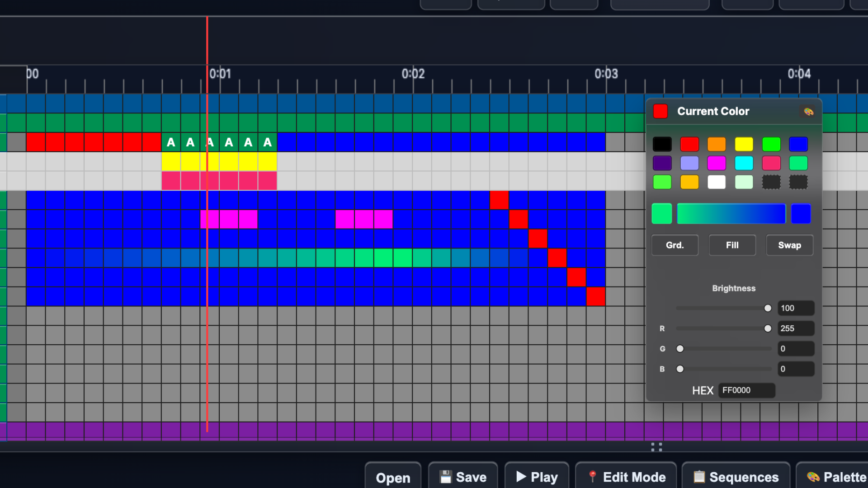Select the orange palette swatch

click(717, 144)
